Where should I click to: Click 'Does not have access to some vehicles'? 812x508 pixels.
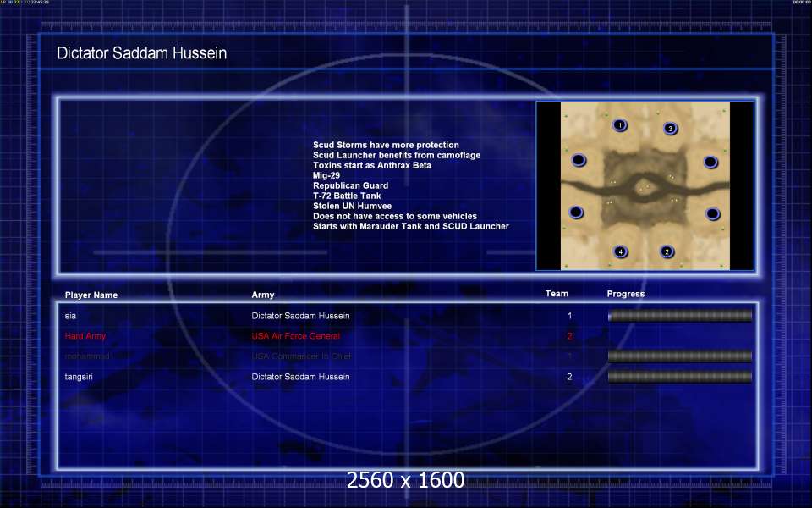(395, 216)
